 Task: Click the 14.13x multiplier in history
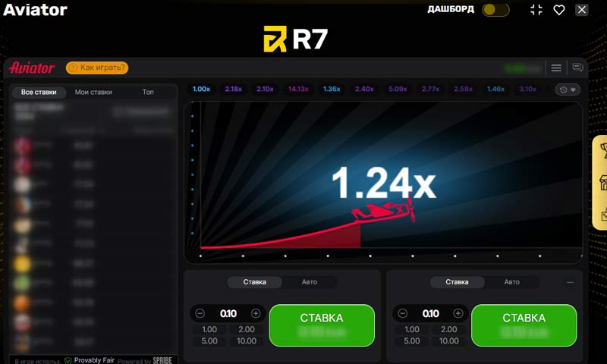[298, 89]
